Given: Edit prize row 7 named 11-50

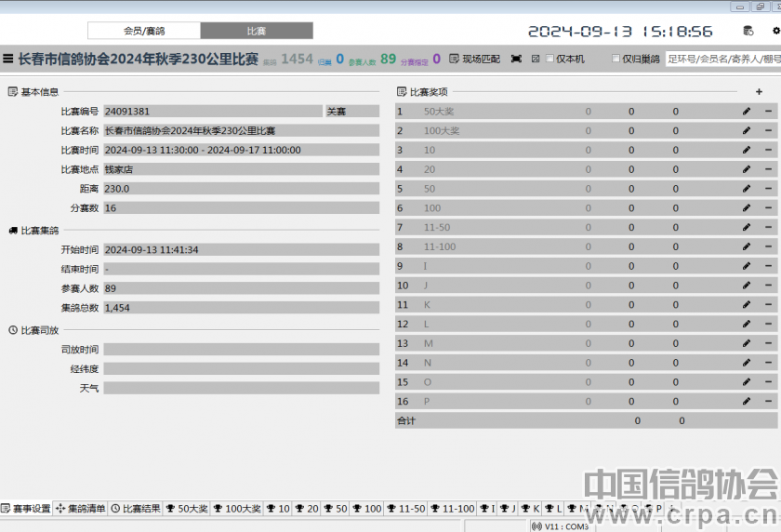Looking at the screenshot, I should [746, 227].
